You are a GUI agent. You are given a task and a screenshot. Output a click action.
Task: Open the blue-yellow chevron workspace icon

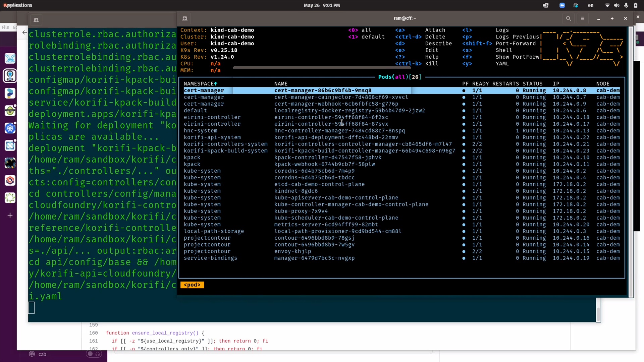pos(10,93)
